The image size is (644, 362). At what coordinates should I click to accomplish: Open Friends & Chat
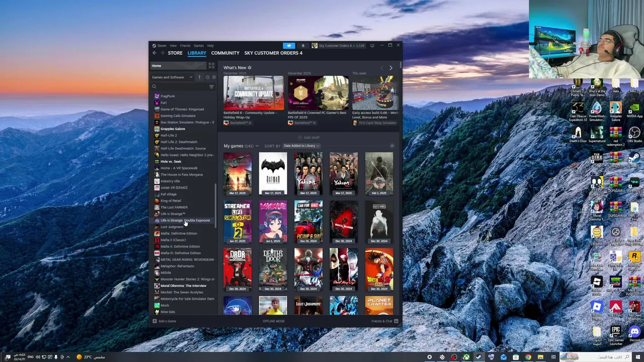[x=385, y=321]
